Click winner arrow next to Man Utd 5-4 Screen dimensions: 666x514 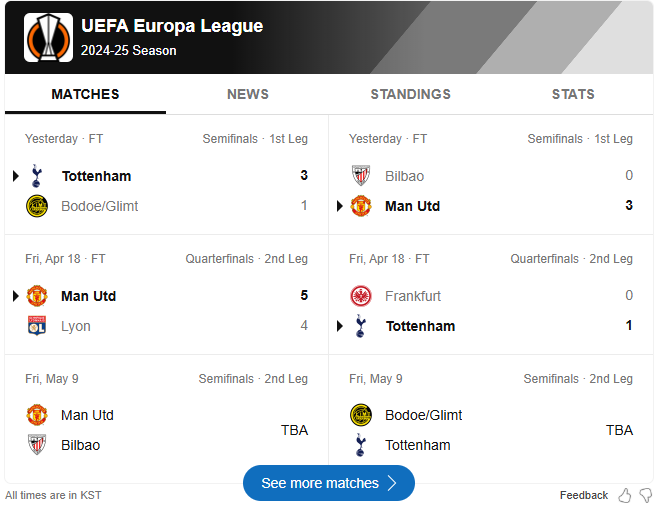point(16,296)
